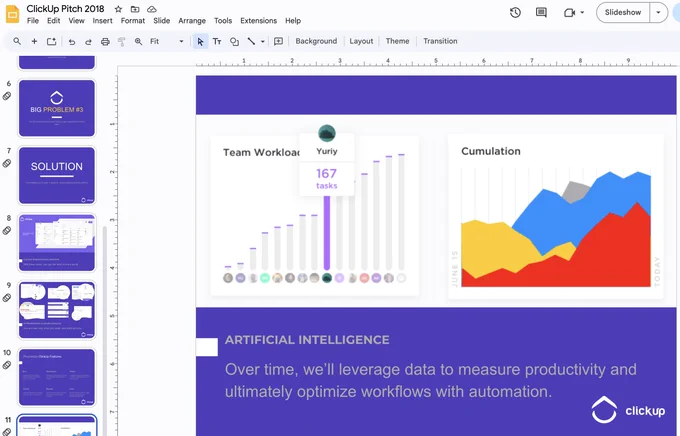
Task: Click the Add comment icon
Action: click(x=278, y=42)
